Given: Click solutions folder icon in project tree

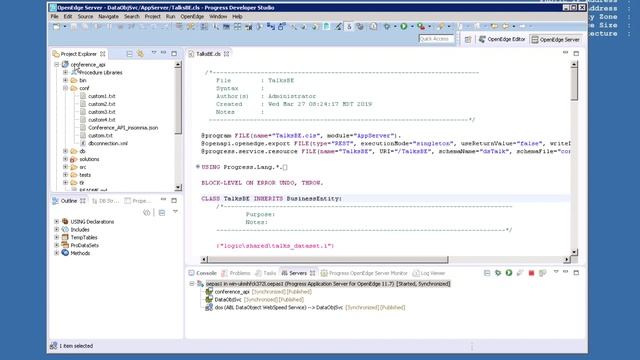Looking at the screenshot, I should coord(74,159).
